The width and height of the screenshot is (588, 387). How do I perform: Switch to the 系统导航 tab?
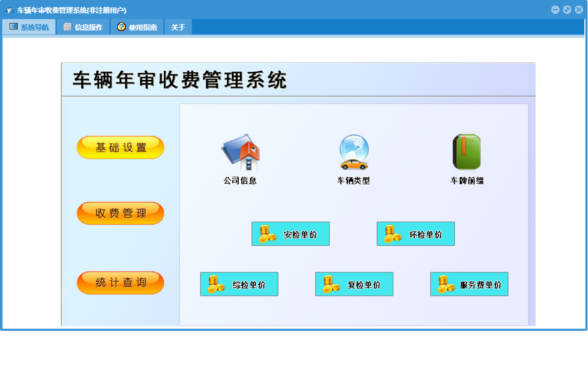29,27
